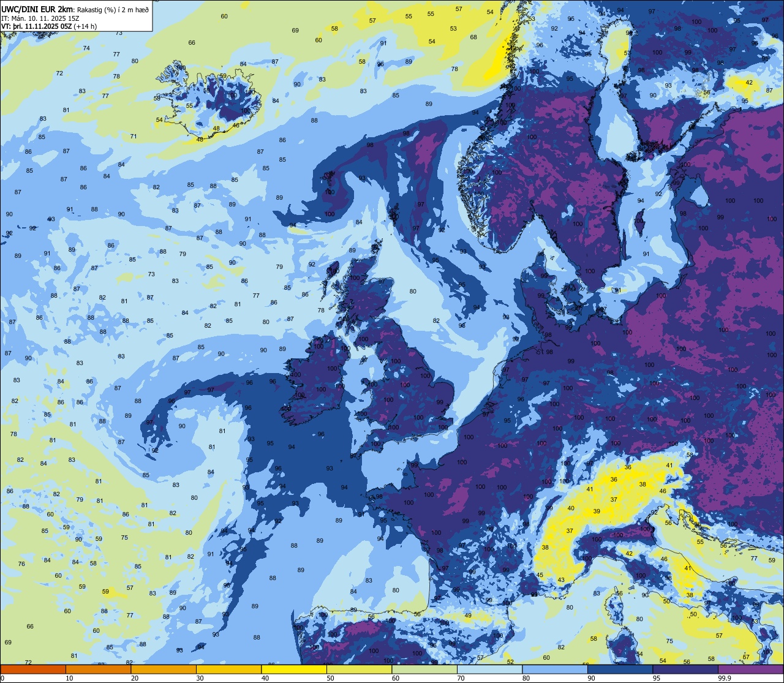Click the '45' humidity value on the map

pyautogui.click(x=540, y=575)
